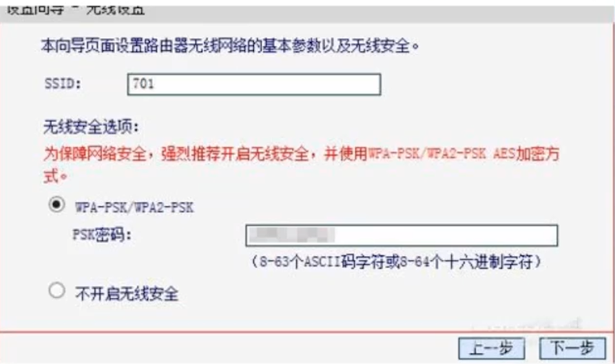Click the 701 text inside SSID box
Image resolution: width=615 pixels, height=364 pixels.
click(x=143, y=84)
